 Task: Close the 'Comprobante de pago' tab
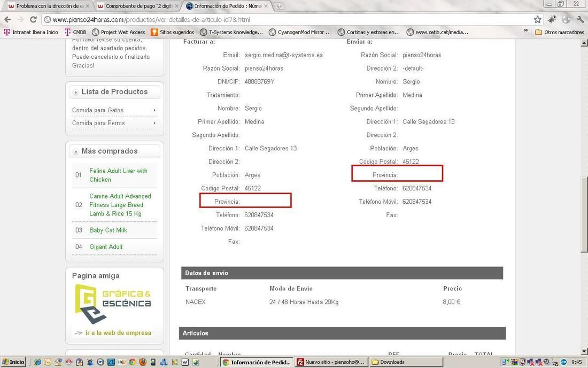point(176,6)
